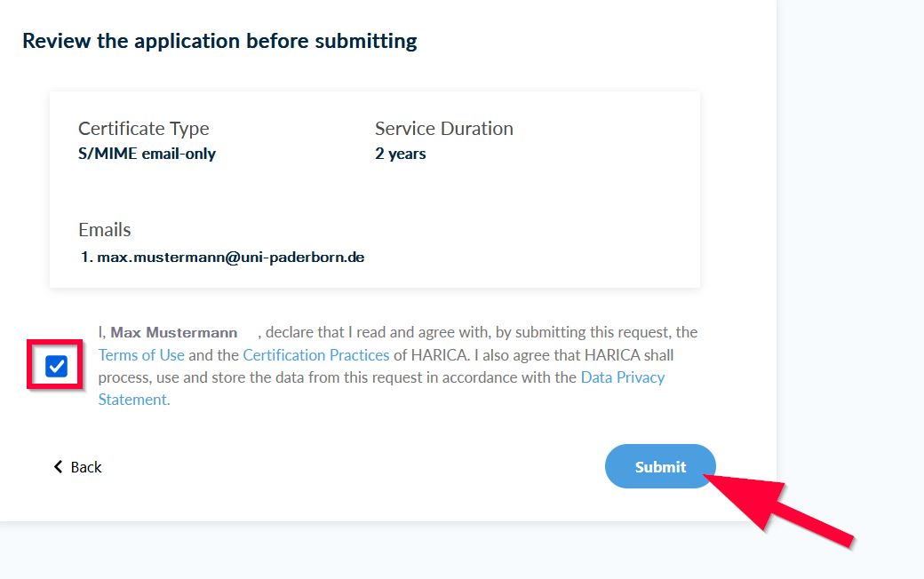
Task: Open the Certification Practices link
Action: click(x=316, y=355)
